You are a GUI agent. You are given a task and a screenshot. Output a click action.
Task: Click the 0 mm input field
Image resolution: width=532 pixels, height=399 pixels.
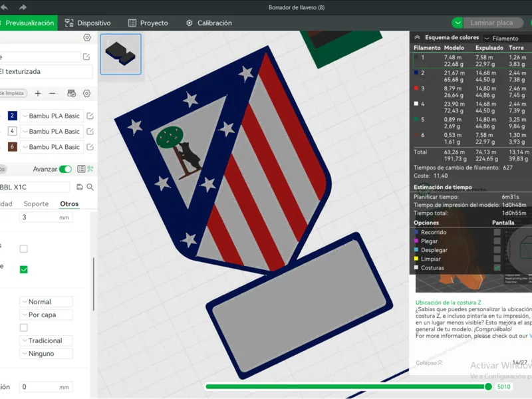[46, 387]
